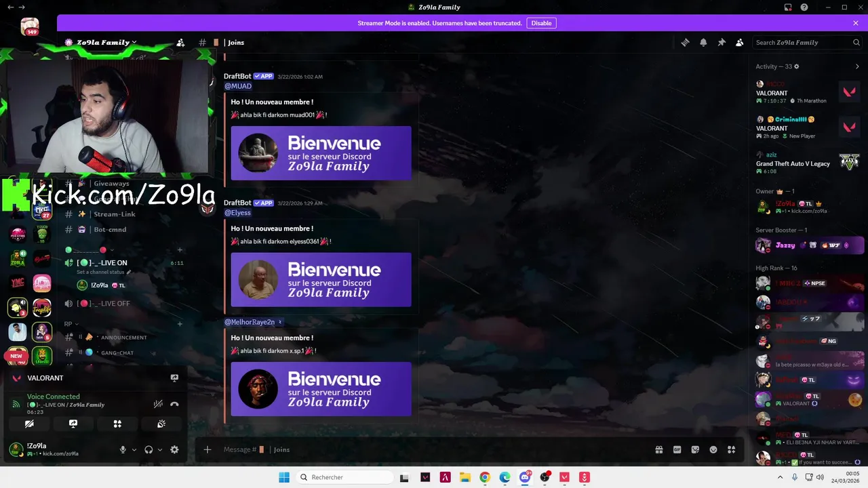Open the direct messages home icon with 149 badge
The height and width of the screenshot is (488, 868).
point(30,27)
